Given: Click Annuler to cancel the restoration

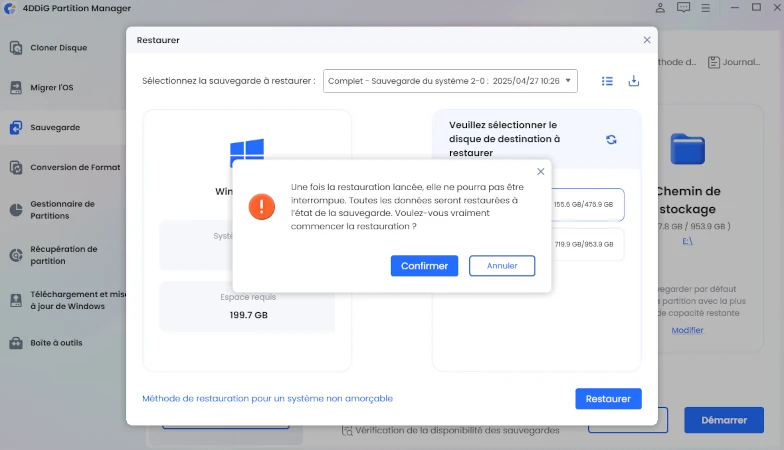Looking at the screenshot, I should pos(502,266).
